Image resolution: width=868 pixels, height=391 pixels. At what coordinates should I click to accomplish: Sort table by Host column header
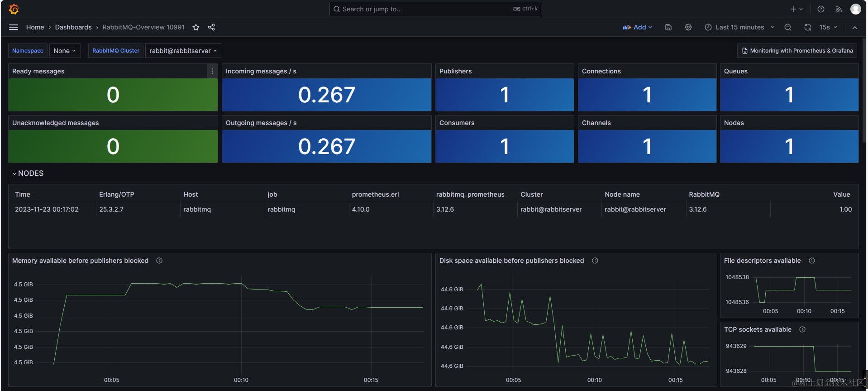tap(191, 194)
